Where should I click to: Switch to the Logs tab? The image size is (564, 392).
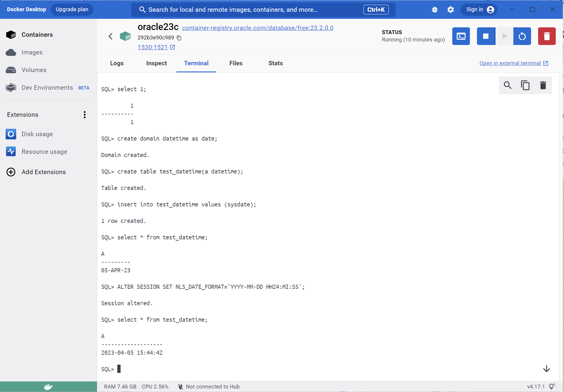coord(117,63)
